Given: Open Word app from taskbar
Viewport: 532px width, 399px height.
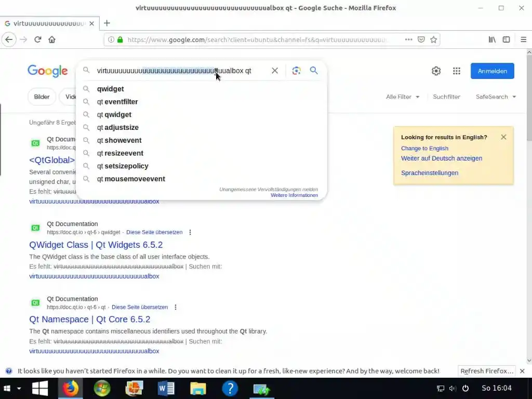Looking at the screenshot, I should (166, 389).
